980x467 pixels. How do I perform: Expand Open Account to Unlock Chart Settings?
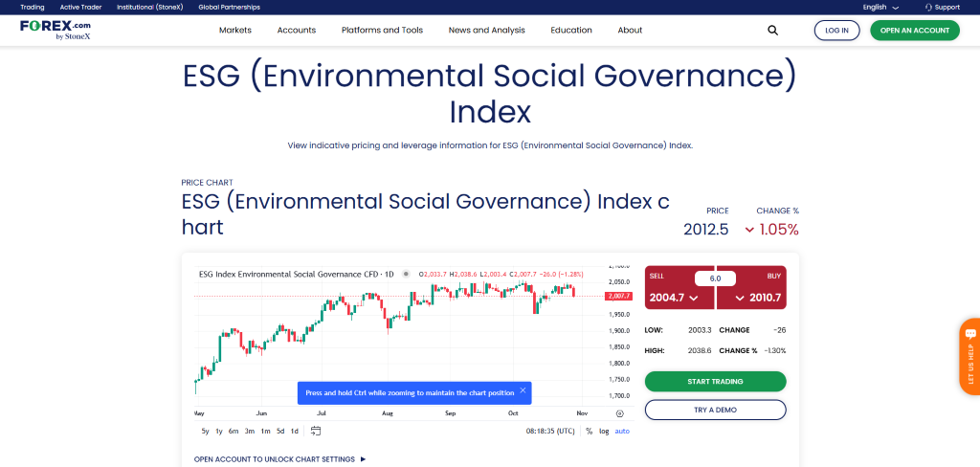click(x=279, y=459)
